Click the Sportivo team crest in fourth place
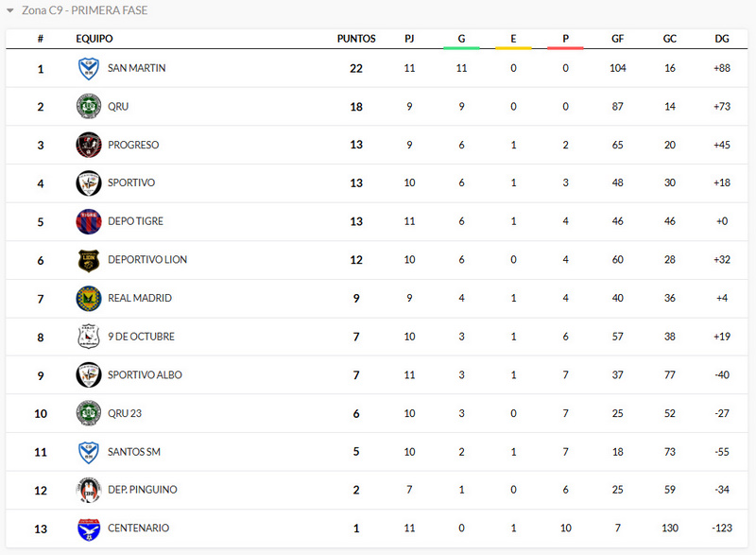756x555 pixels. point(88,183)
